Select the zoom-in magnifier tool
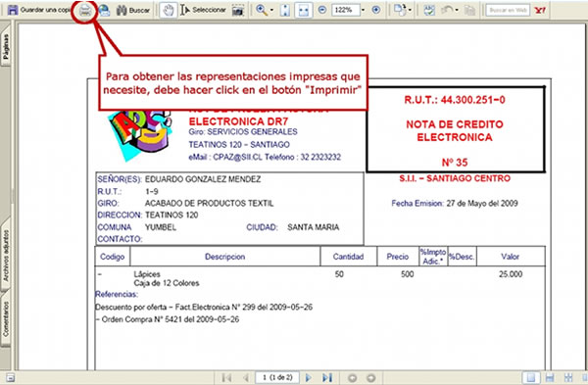Image resolution: width=588 pixels, height=385 pixels. click(x=262, y=11)
